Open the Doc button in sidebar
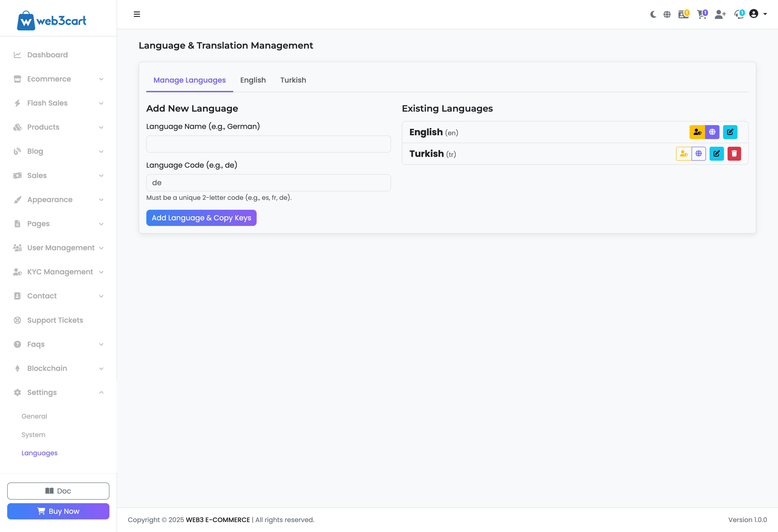Viewport: 778px width, 532px height. (58, 491)
